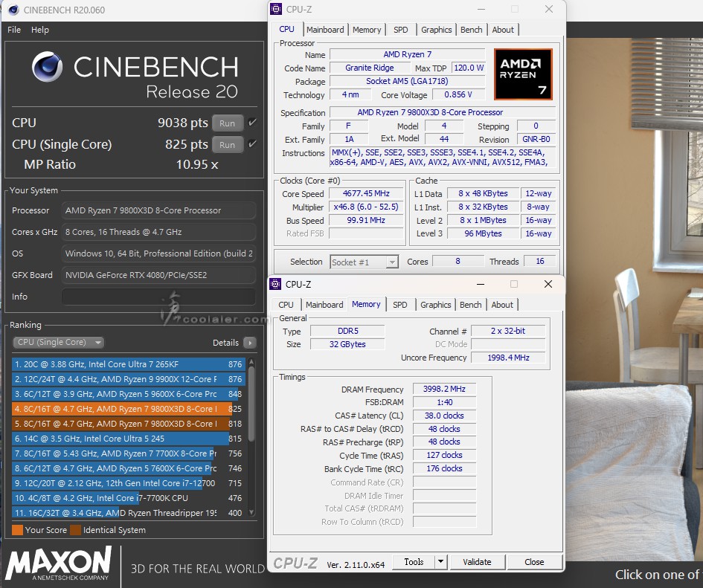
Task: Click the Close button in CPU-Z
Action: point(534,561)
